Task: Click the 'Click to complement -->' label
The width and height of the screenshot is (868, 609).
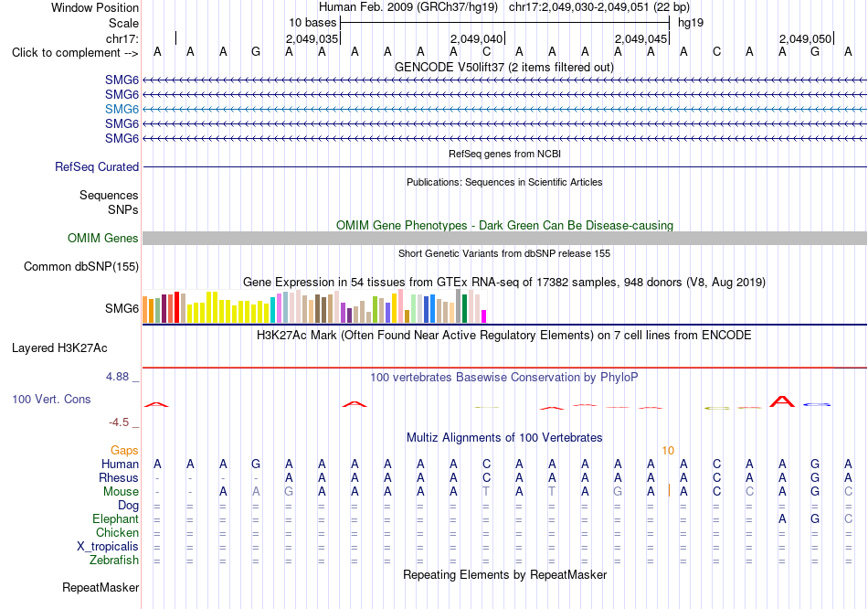Action: click(x=75, y=53)
